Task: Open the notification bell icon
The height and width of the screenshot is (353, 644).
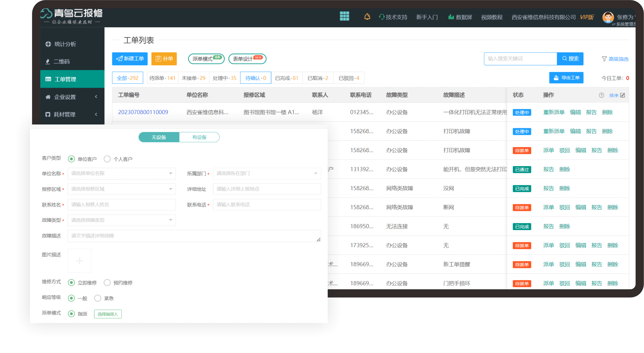Action: click(x=367, y=17)
